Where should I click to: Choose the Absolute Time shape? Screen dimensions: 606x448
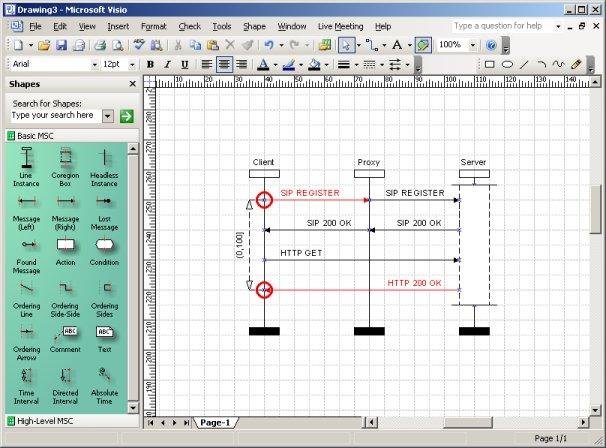(104, 386)
